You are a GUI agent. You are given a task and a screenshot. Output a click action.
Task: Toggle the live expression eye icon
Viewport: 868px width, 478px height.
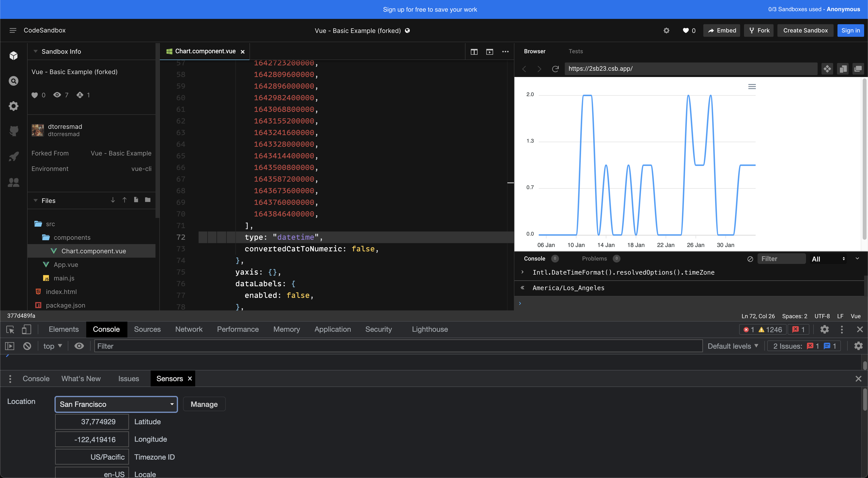(79, 346)
